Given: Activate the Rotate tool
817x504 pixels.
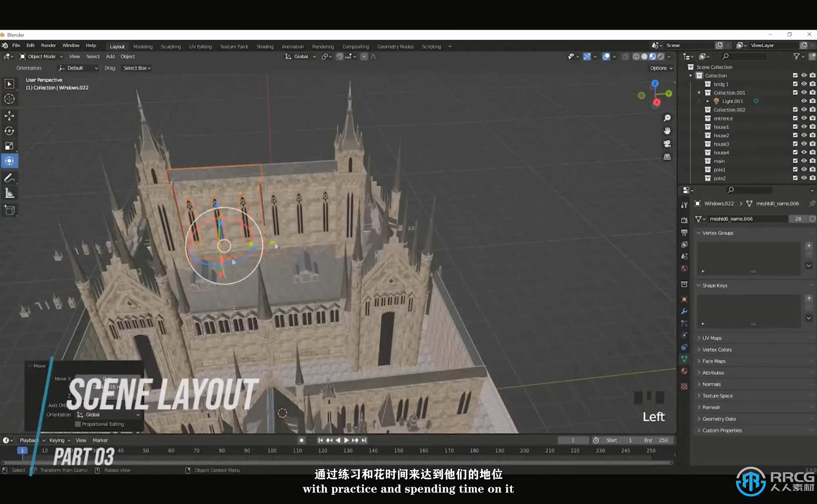Looking at the screenshot, I should 9,131.
